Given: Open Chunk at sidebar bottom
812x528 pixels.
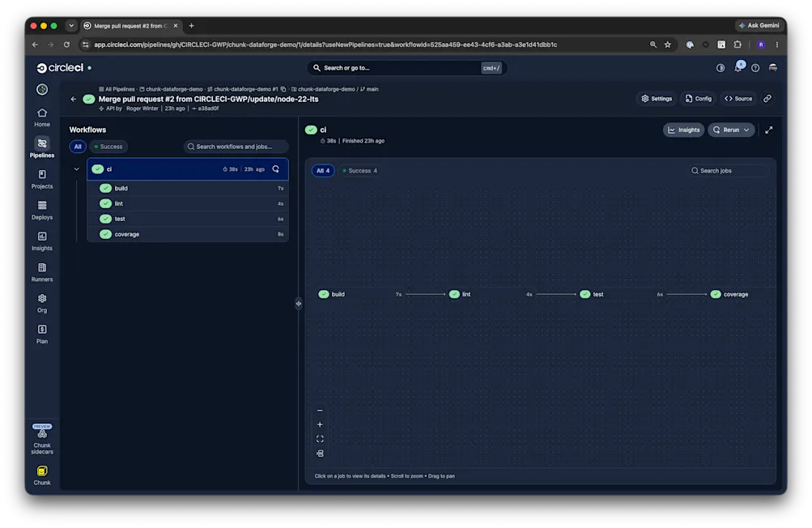Looking at the screenshot, I should [x=42, y=475].
